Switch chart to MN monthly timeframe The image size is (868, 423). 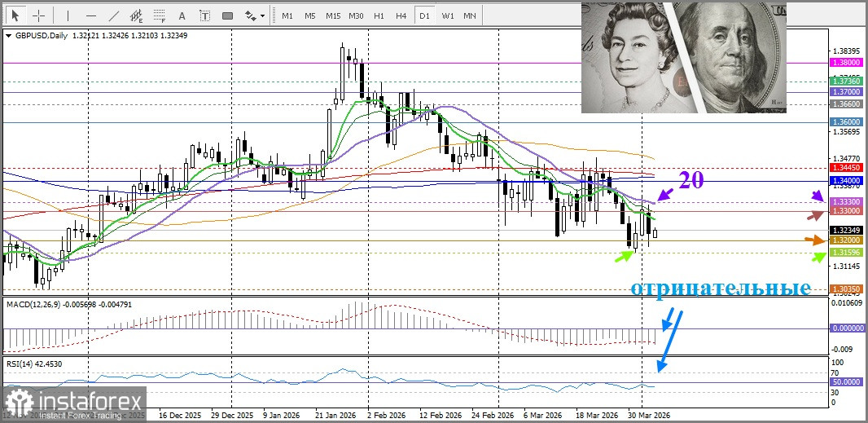(x=470, y=15)
